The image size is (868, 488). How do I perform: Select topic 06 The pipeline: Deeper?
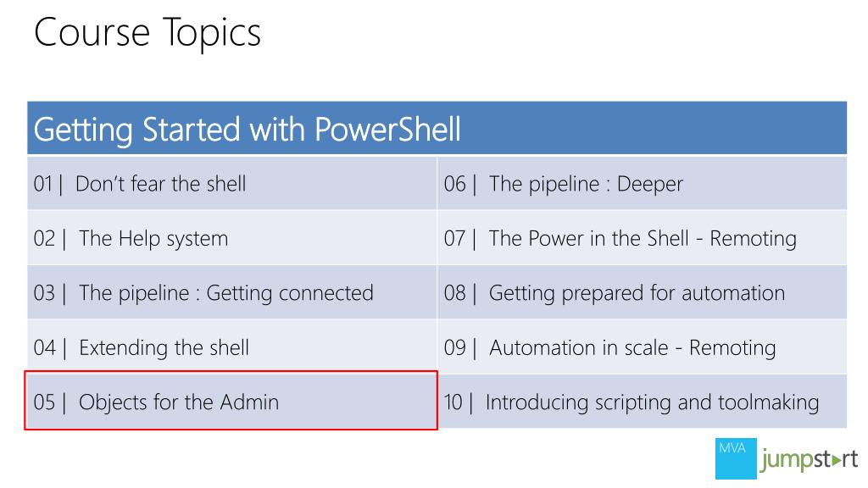click(x=643, y=184)
